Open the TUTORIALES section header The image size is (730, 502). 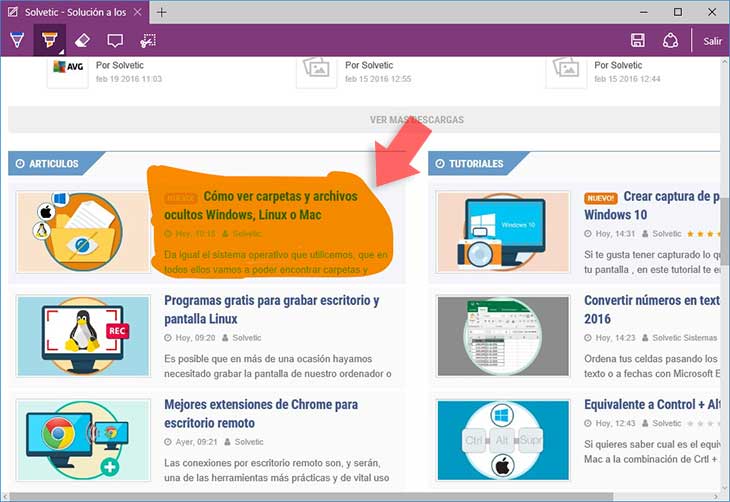pyautogui.click(x=476, y=164)
